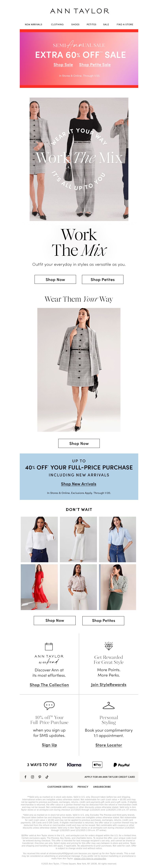158x868 pixels.
Task: Click Join StyleRewards link
Action: pos(108,684)
